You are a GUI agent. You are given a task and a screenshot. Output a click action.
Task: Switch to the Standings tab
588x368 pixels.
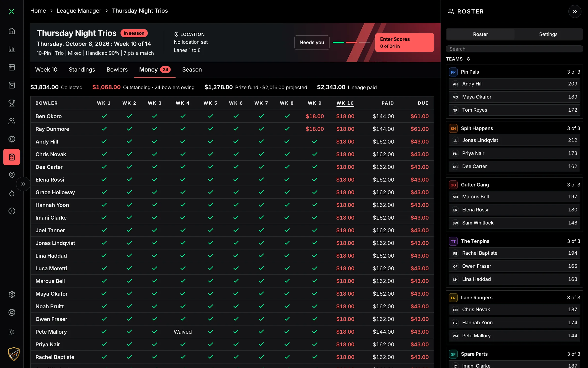[82, 70]
